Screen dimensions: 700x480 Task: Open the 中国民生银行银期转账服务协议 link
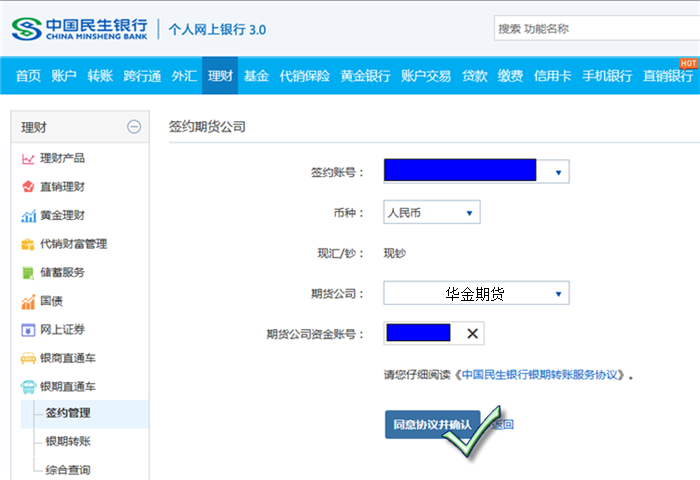(x=540, y=375)
